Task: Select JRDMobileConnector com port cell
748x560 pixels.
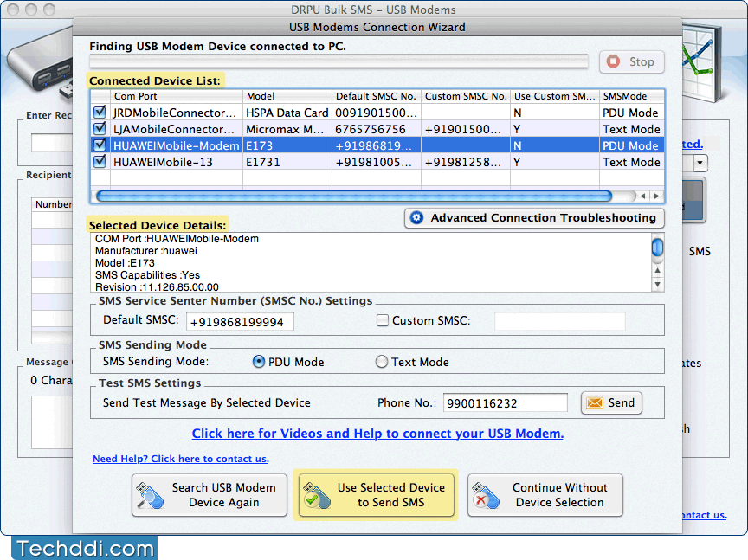Action: coord(177,113)
